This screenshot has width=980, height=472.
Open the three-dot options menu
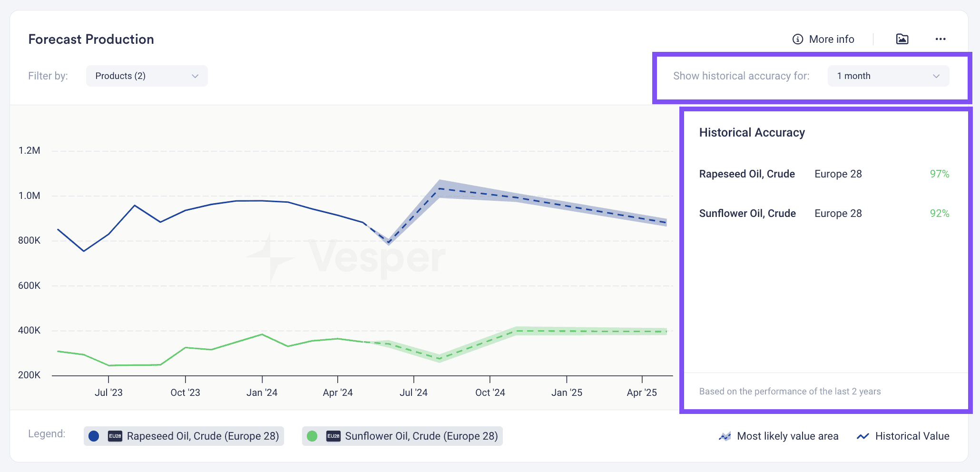[941, 39]
